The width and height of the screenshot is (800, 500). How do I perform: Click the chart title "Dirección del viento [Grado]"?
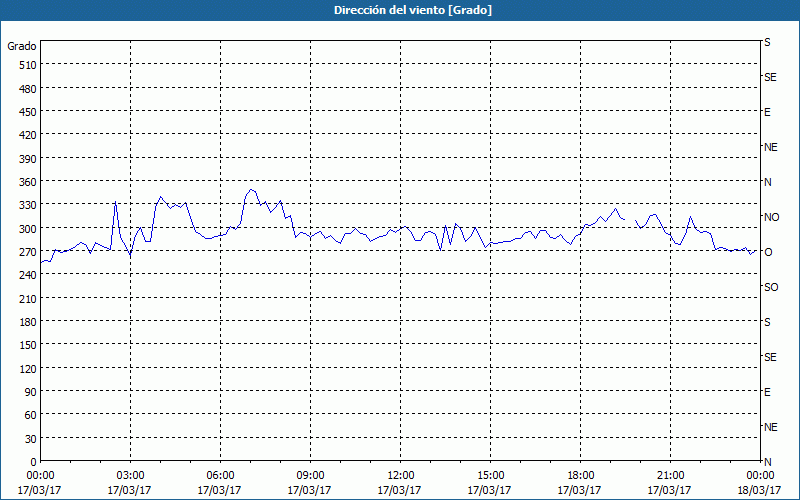tap(413, 10)
